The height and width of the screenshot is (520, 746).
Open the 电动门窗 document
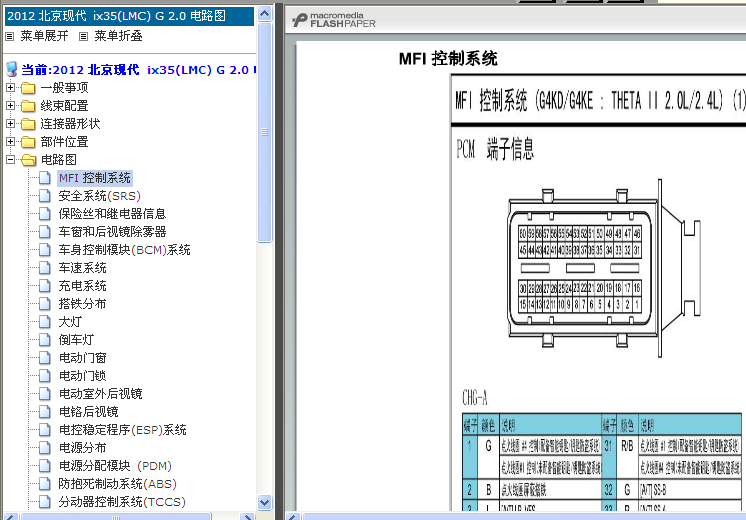point(82,358)
